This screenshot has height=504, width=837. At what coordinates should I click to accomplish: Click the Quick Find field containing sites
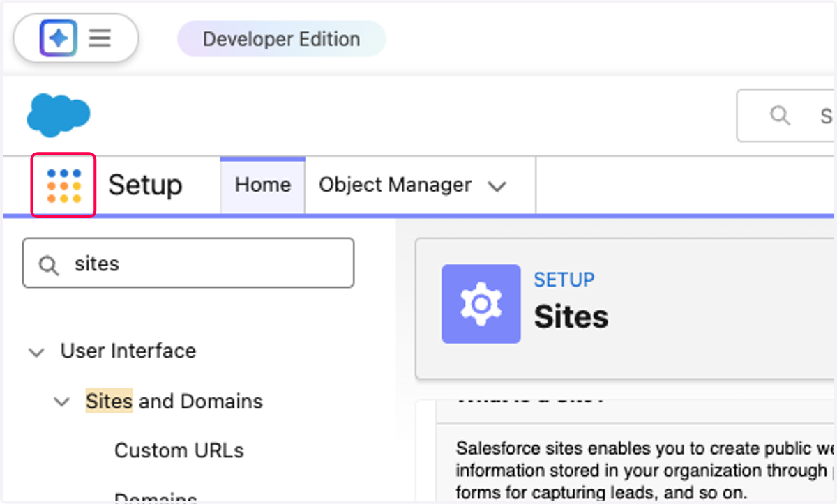(x=188, y=264)
